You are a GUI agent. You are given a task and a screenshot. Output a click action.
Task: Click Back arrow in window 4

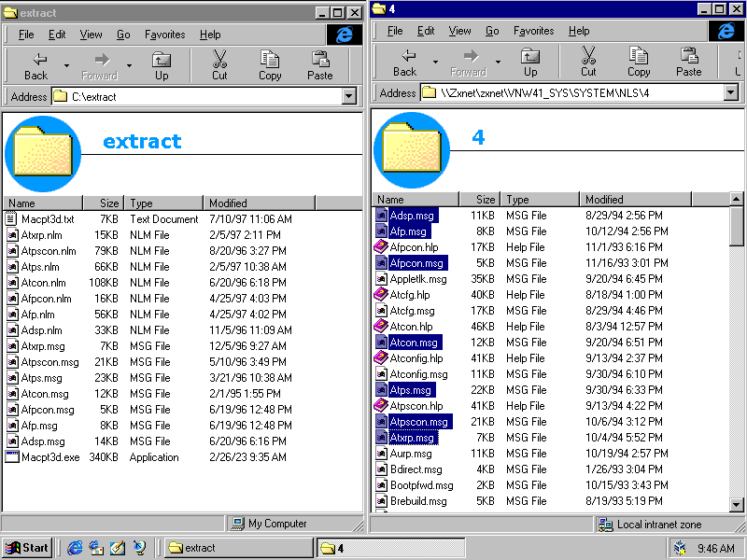408,56
